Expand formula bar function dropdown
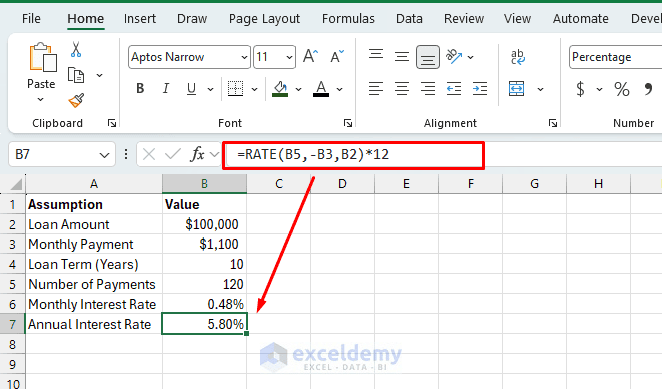 (214, 154)
